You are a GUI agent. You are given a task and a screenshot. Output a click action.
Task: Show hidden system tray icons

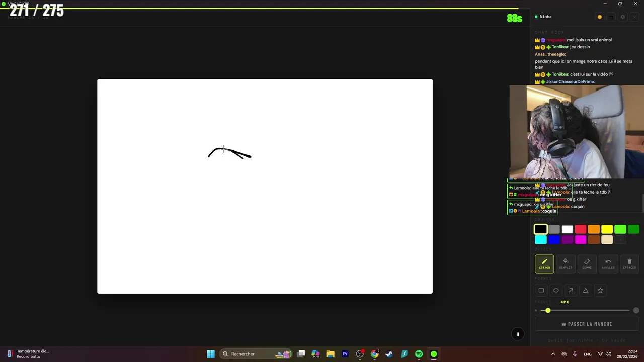point(553,354)
